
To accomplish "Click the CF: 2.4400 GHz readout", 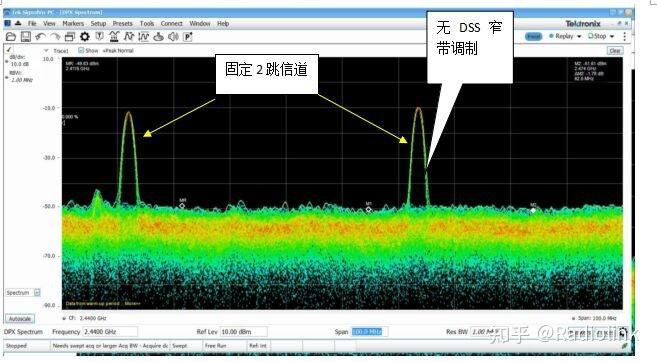I will click(x=87, y=318).
